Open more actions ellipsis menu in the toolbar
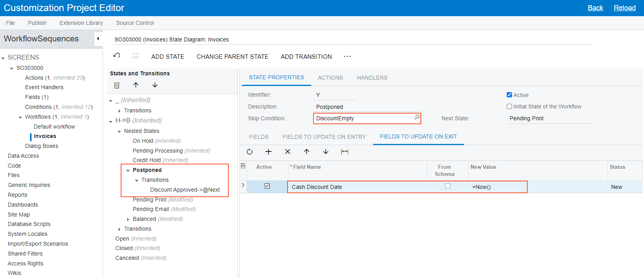 pos(347,57)
